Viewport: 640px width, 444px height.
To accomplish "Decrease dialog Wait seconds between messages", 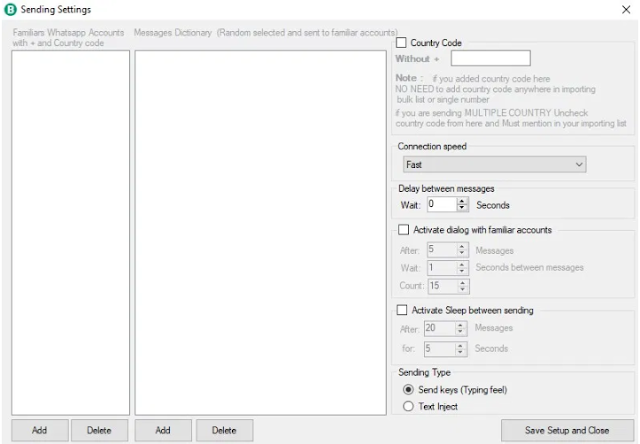I will point(462,271).
